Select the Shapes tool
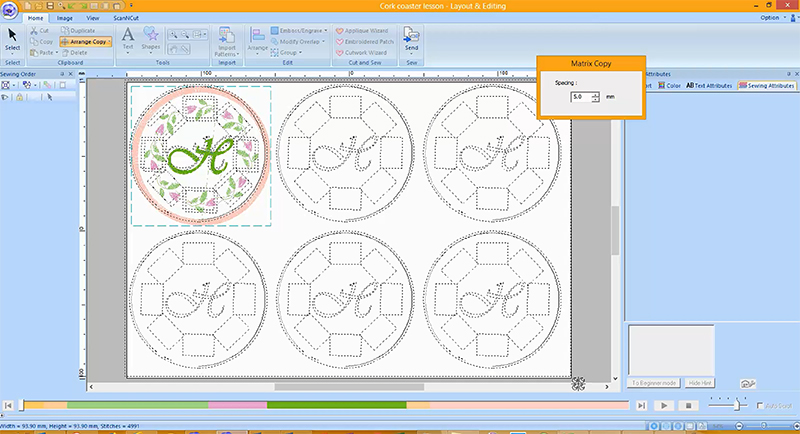This screenshot has height=434, width=800. pyautogui.click(x=151, y=40)
